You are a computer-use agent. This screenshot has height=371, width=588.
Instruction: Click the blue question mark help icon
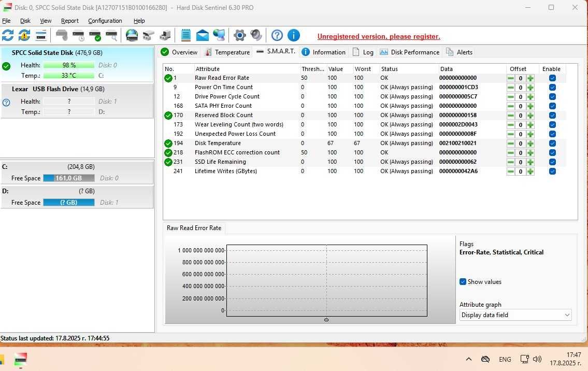coord(277,35)
